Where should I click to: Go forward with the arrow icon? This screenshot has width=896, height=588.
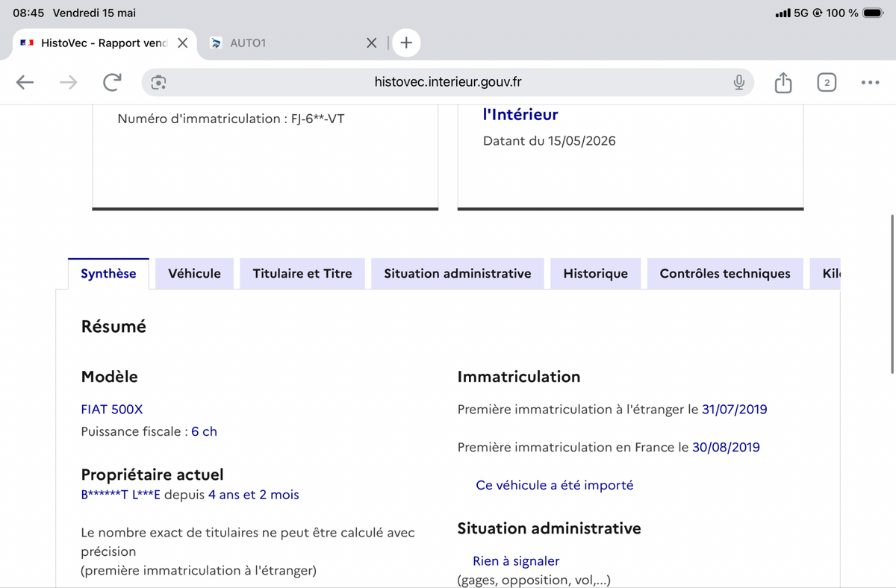(x=69, y=82)
